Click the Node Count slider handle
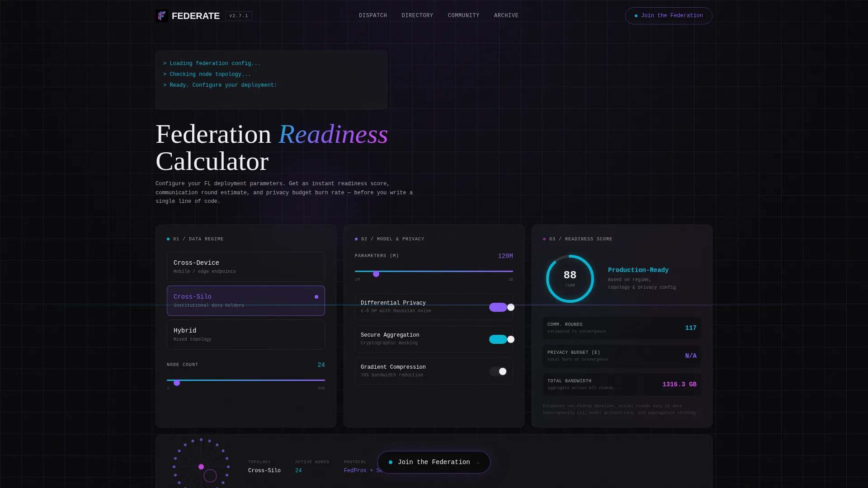868x488 pixels. click(177, 383)
